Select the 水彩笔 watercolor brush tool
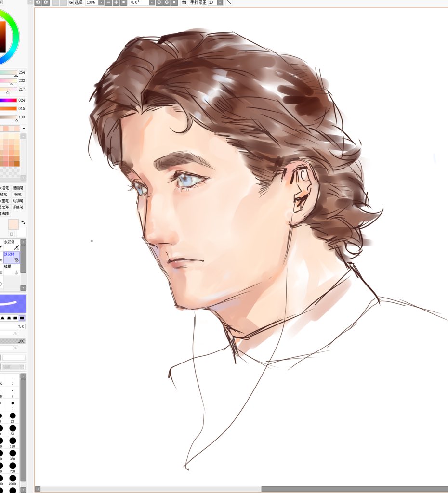The height and width of the screenshot is (493, 448). (12, 245)
